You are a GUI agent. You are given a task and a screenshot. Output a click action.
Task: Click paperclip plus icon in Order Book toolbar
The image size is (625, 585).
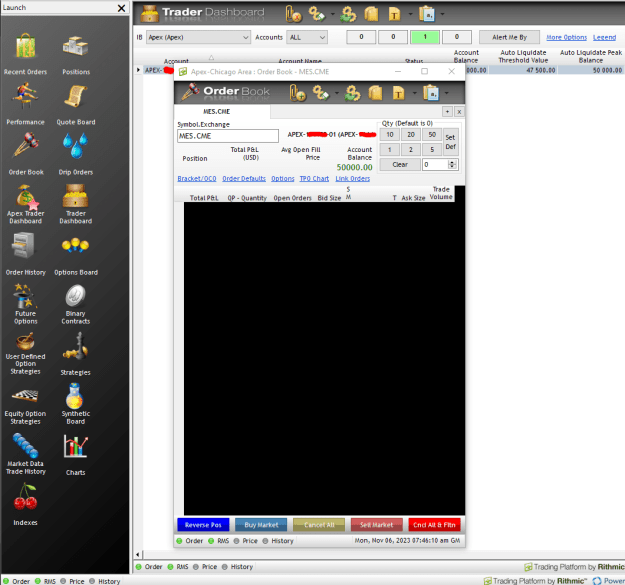coord(297,93)
